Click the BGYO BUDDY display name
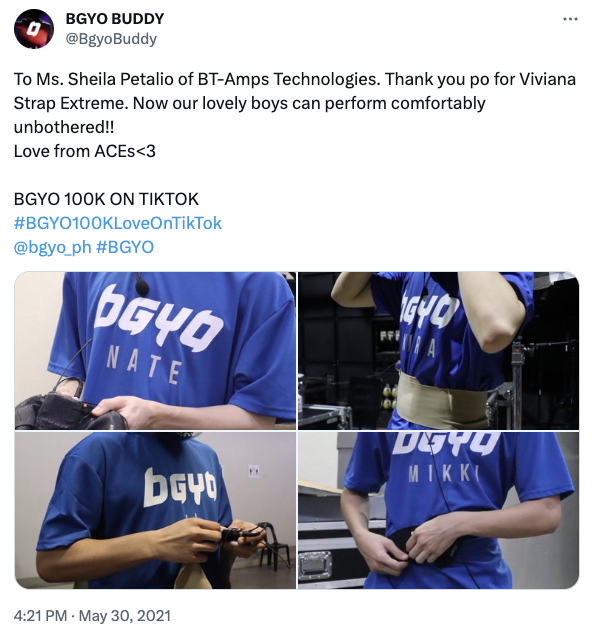Viewport: 594px width, 636px height. pos(114,19)
